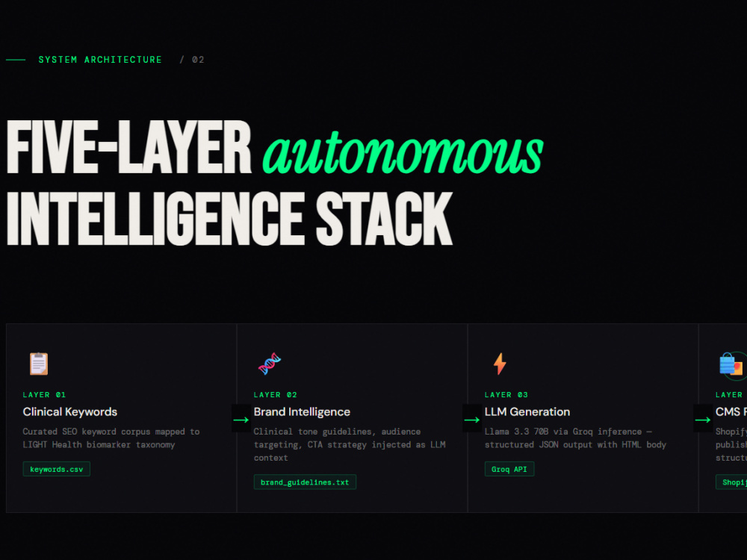747x560 pixels.
Task: Click the lightning bolt icon in Layer 03
Action: [x=500, y=364]
